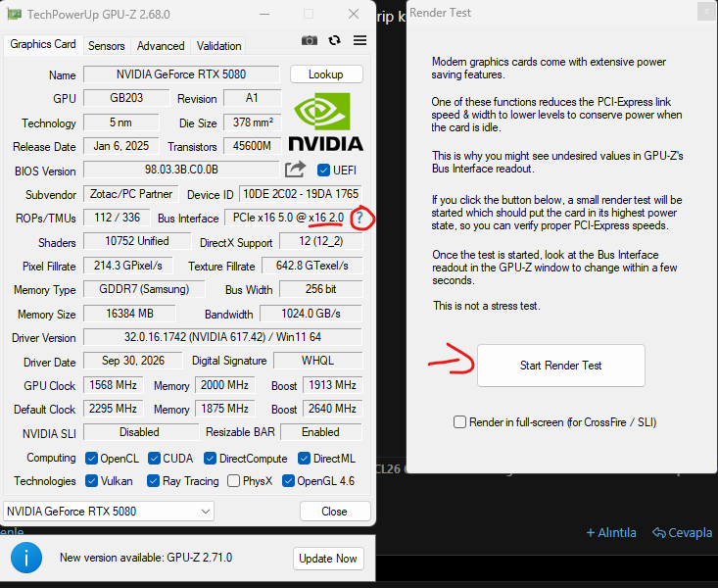Click the Close button in GPU-Z
The width and height of the screenshot is (718, 588).
335,511
